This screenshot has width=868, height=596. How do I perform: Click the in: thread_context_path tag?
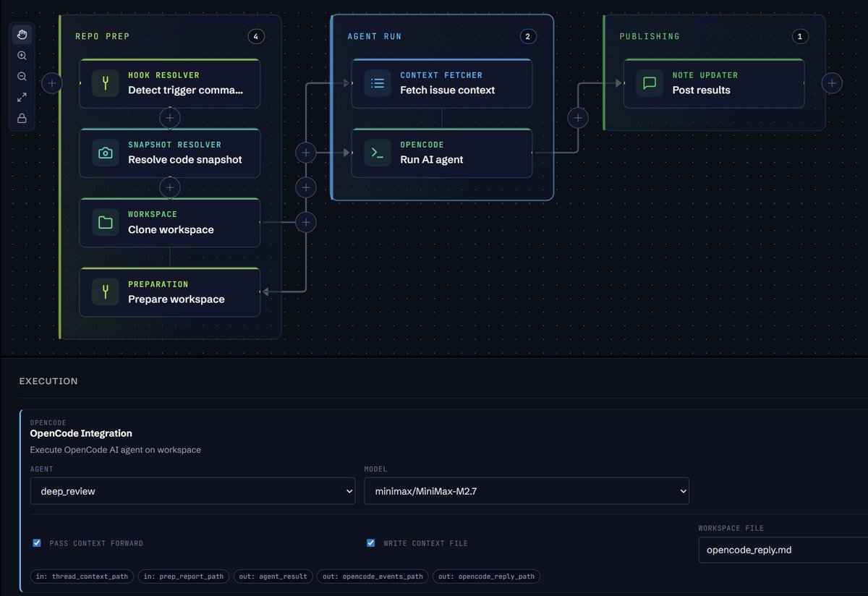[x=82, y=576]
